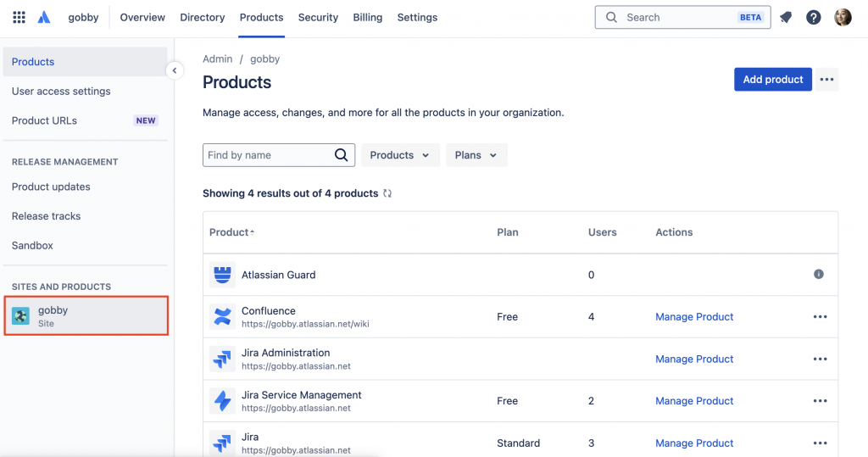This screenshot has height=457, width=868.
Task: Select the gobby site in sidebar
Action: tap(86, 316)
